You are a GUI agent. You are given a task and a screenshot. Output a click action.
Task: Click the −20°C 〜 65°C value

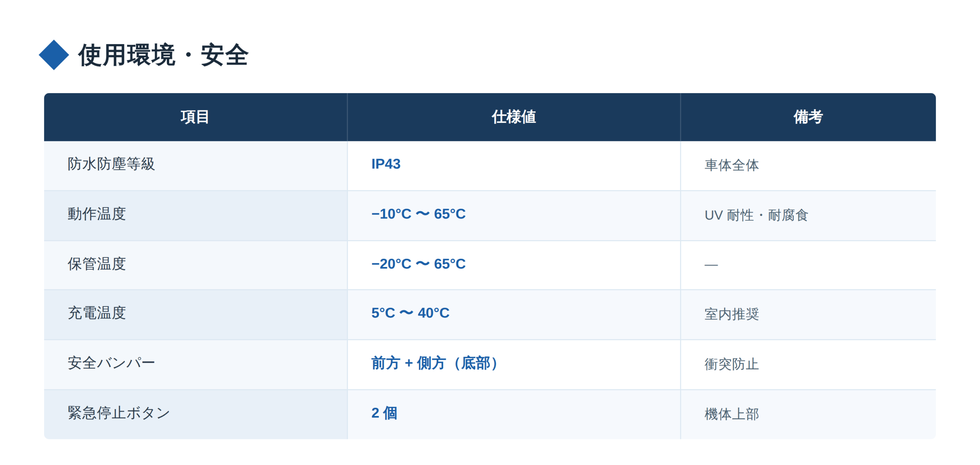(x=418, y=264)
